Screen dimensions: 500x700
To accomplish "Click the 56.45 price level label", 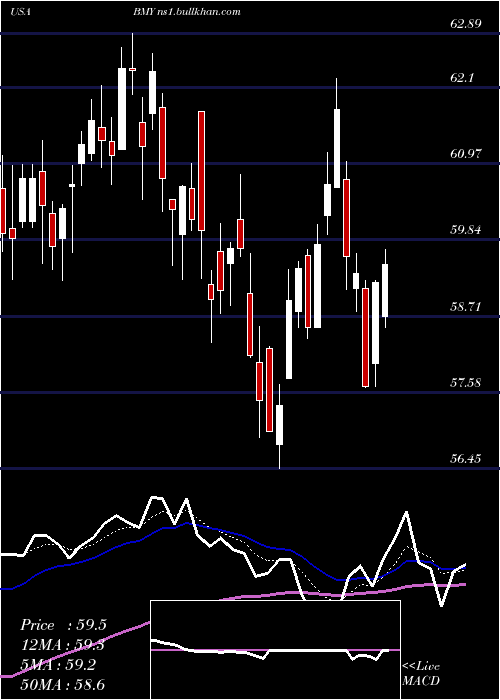I will click(x=466, y=458).
